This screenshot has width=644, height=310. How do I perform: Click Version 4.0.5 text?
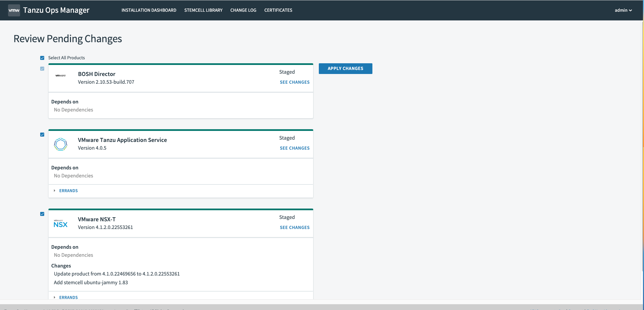point(92,148)
